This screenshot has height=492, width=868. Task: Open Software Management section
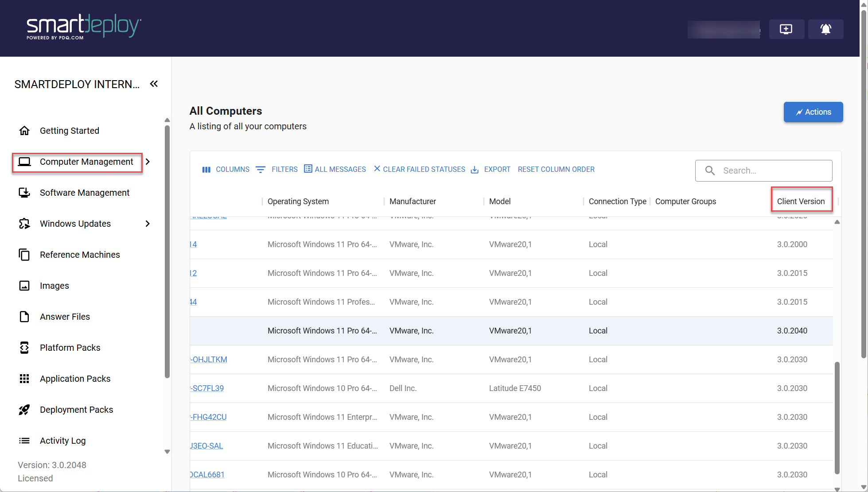[x=84, y=193]
